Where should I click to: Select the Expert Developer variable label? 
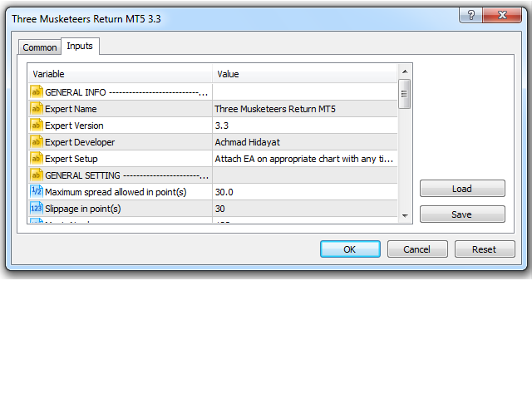(80, 142)
